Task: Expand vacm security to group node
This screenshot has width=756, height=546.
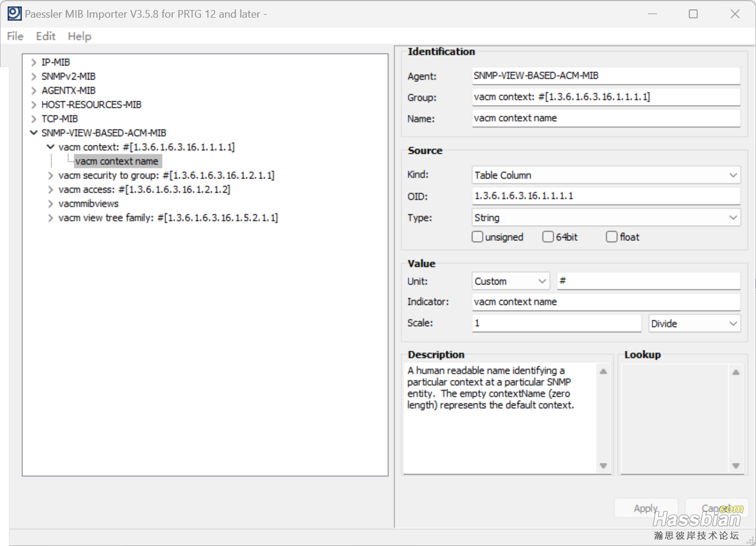Action: pyautogui.click(x=51, y=175)
